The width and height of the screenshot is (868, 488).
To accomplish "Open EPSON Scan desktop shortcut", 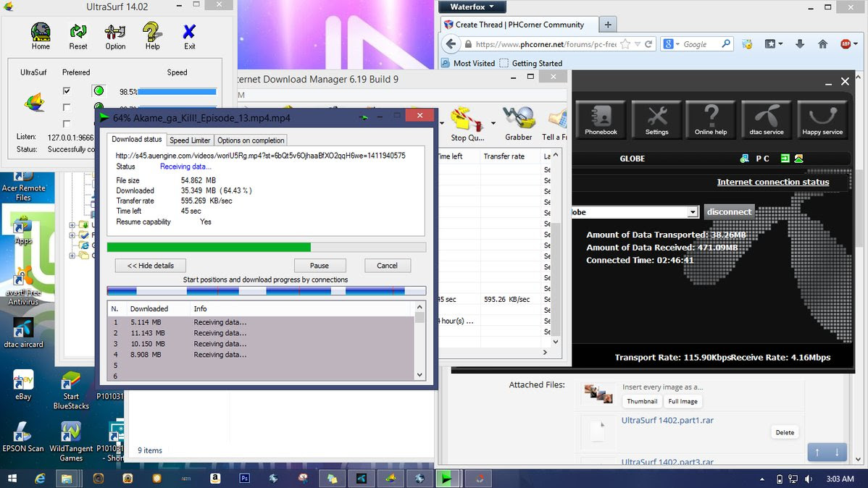I will (22, 437).
